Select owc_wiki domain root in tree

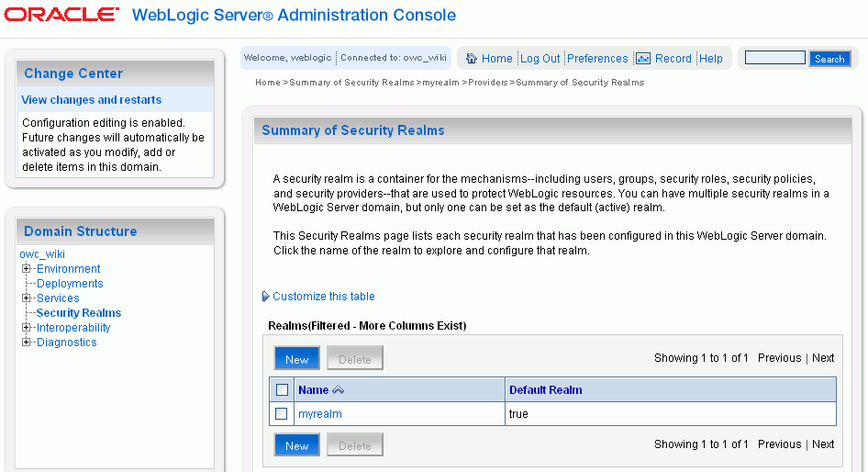42,254
